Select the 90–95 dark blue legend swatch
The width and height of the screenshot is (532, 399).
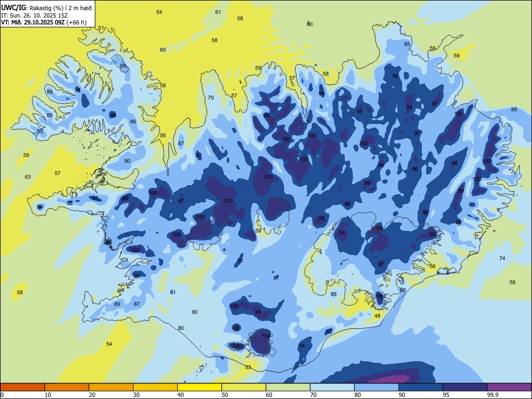(x=421, y=387)
